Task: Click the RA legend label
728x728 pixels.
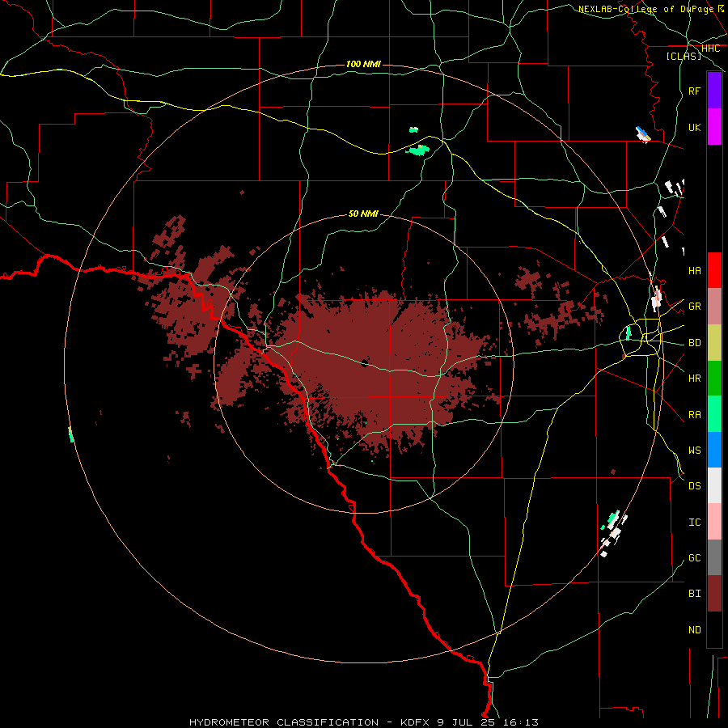Action: (x=694, y=414)
